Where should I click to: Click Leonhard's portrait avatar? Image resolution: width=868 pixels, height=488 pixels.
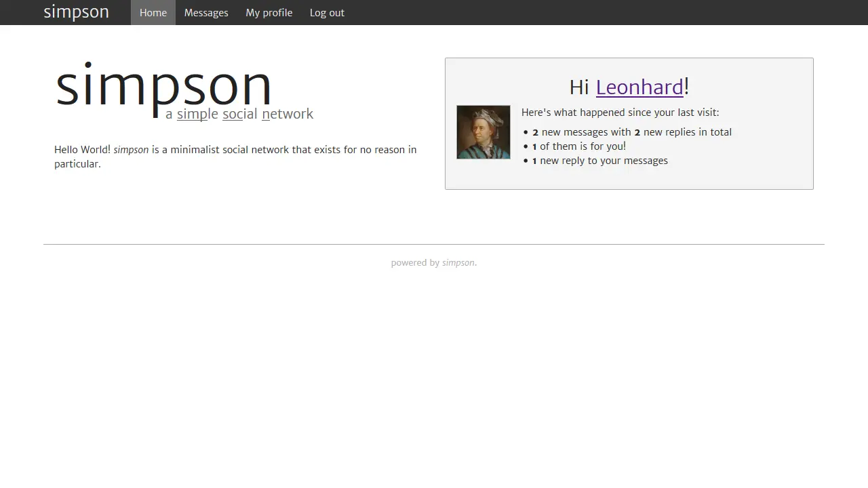click(x=484, y=132)
